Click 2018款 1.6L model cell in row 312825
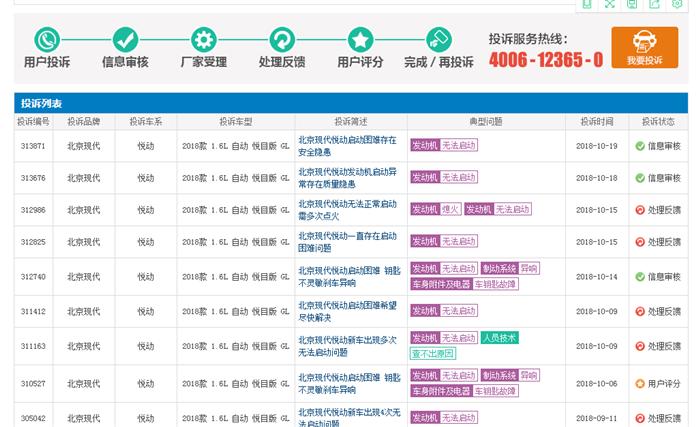Screen dimensions: 700x427 coord(236,242)
